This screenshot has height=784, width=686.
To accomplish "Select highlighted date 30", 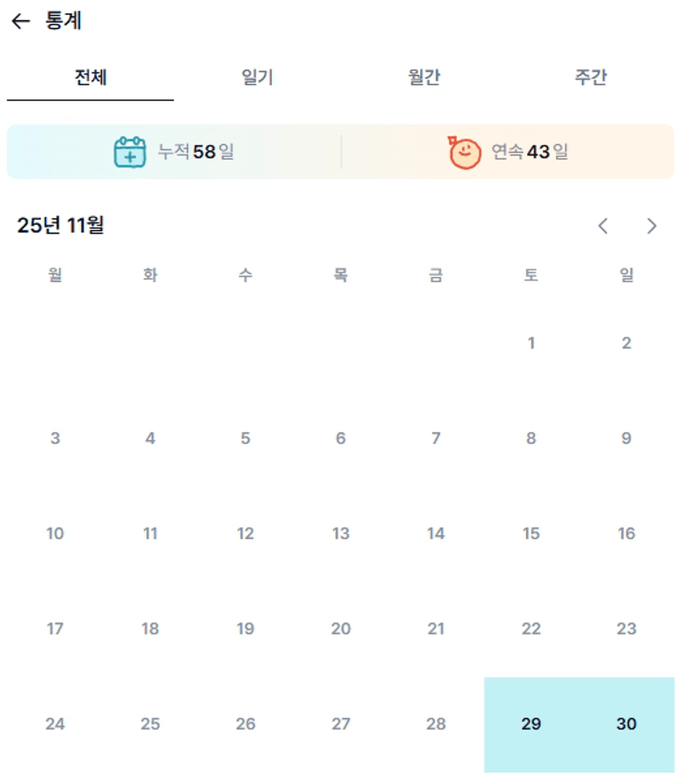I will tap(626, 724).
